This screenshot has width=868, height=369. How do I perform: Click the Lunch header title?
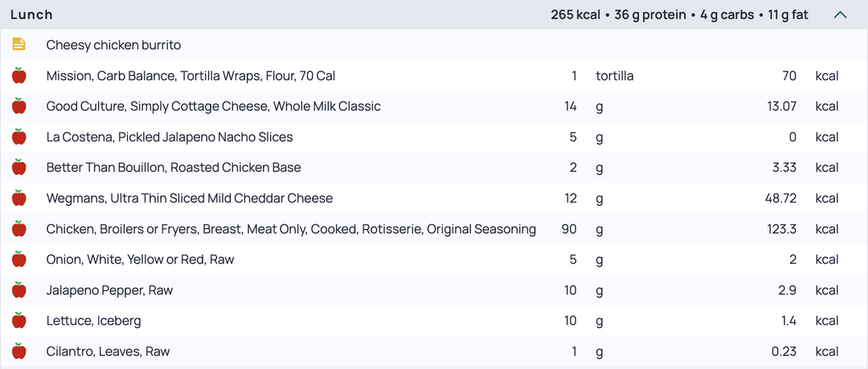[31, 15]
